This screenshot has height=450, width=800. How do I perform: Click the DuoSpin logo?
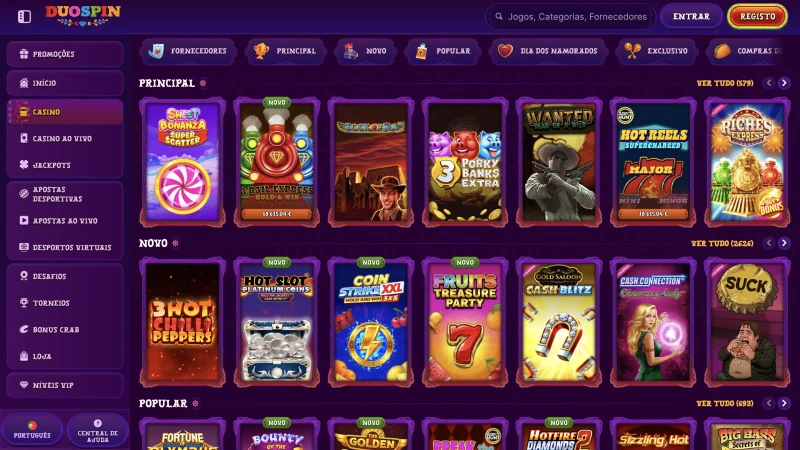[83, 15]
